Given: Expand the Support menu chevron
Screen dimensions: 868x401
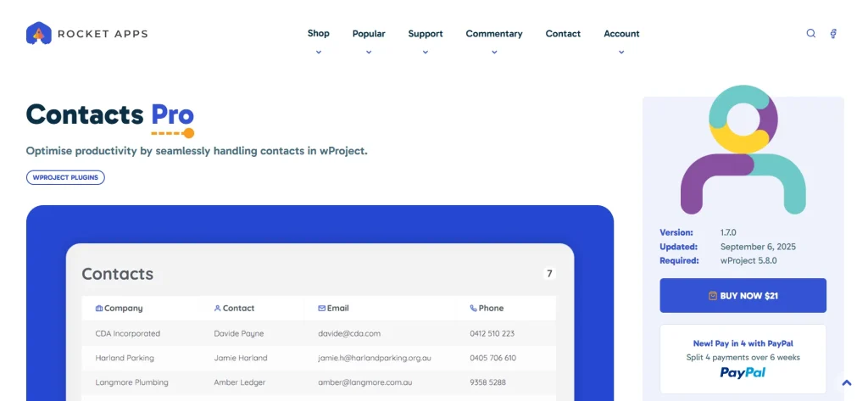Looking at the screenshot, I should [x=426, y=52].
